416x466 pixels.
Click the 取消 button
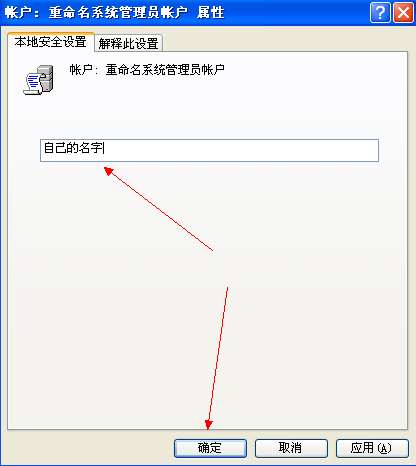tap(291, 448)
